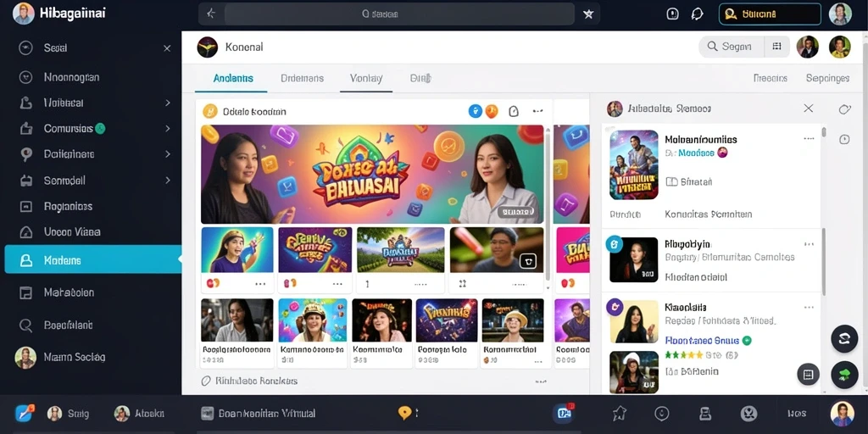Image resolution: width=868 pixels, height=434 pixels.
Task: Click round face icon left of ios text
Action: tap(748, 413)
